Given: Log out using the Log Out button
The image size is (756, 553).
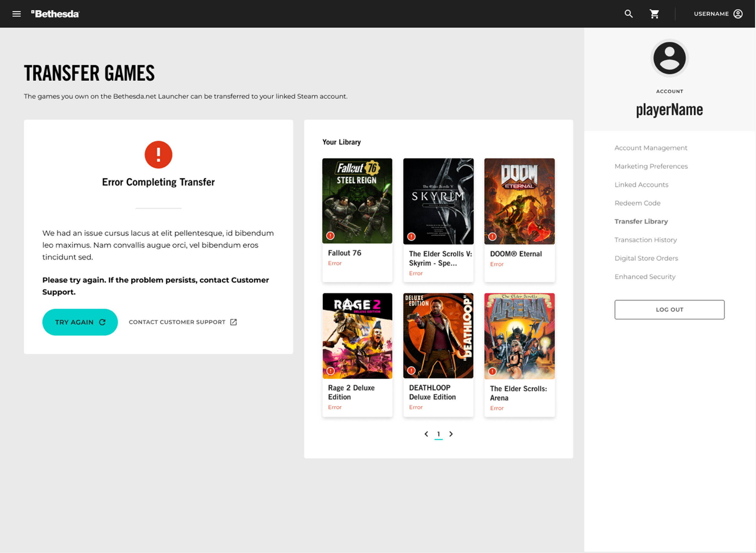Looking at the screenshot, I should click(x=669, y=310).
